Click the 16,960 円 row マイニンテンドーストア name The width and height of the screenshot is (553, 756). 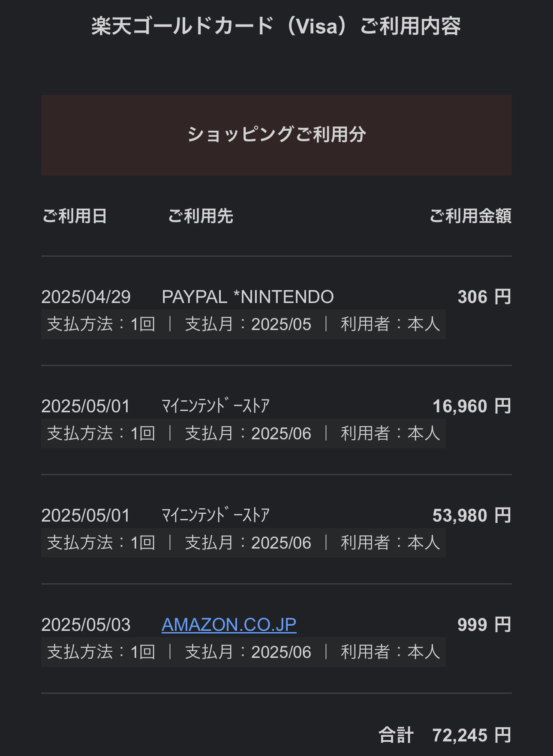click(216, 406)
